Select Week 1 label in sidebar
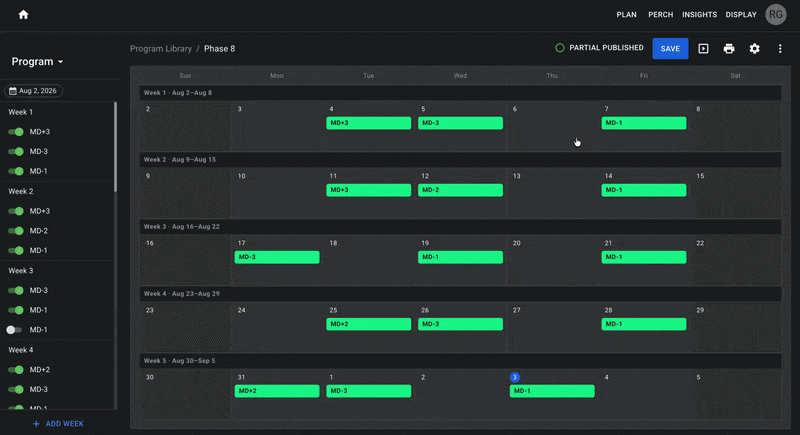This screenshot has height=435, width=800. [x=20, y=112]
